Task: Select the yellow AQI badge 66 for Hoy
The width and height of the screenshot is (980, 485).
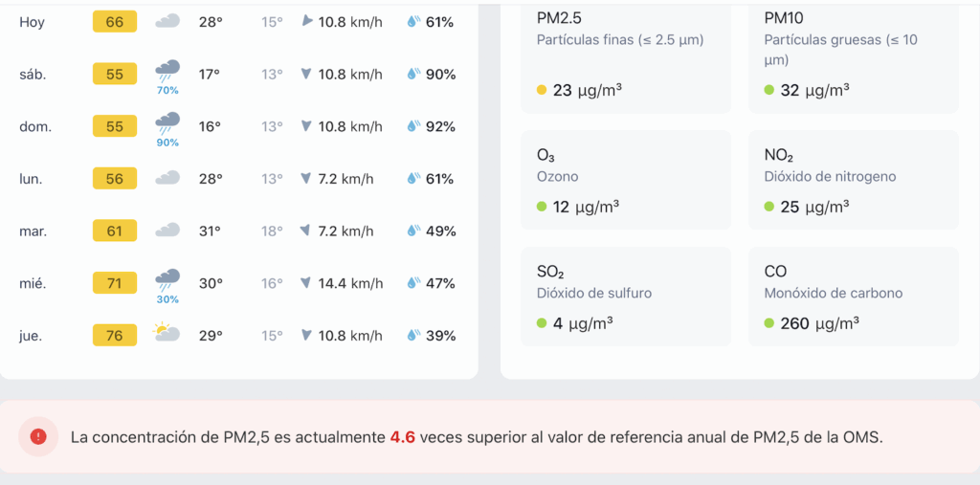Action: 115,21
